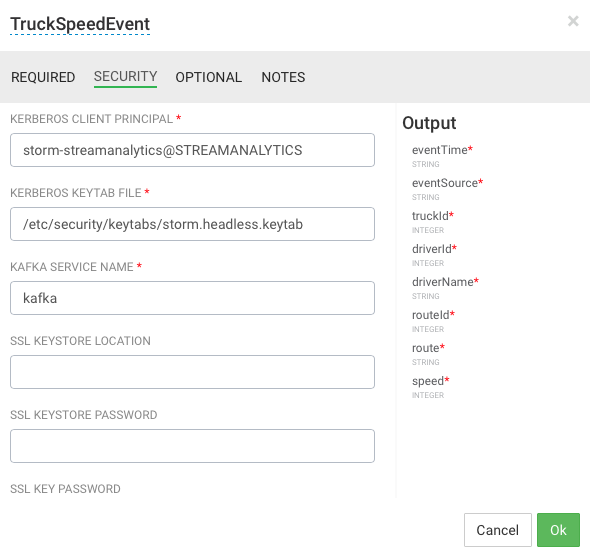The image size is (590, 556).
Task: Click into the Kerberos Keytab File field
Action: pyautogui.click(x=192, y=224)
